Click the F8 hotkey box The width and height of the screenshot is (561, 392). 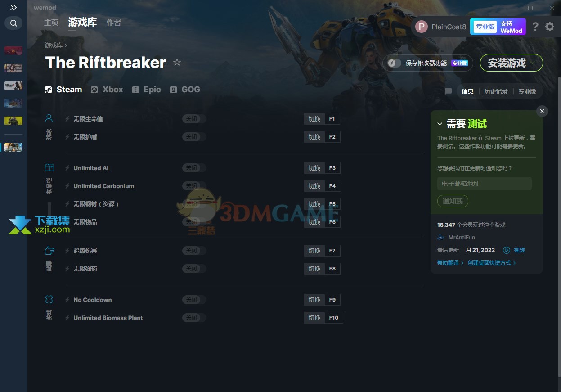[332, 269]
